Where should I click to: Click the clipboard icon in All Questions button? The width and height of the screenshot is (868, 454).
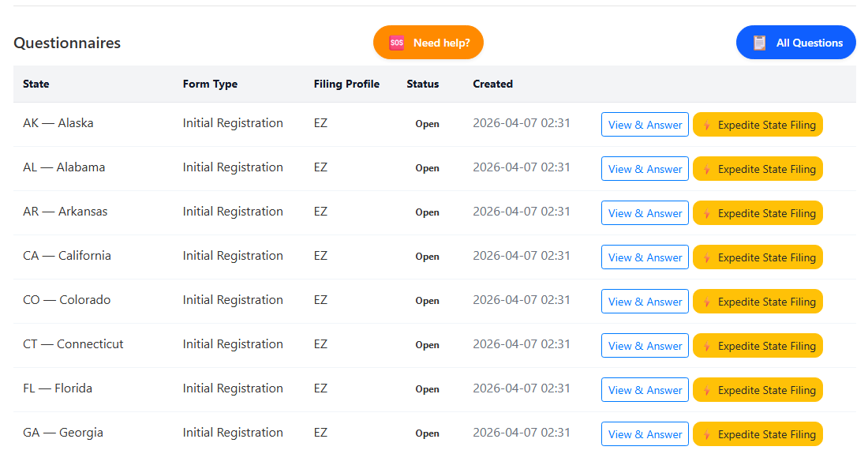tap(759, 43)
